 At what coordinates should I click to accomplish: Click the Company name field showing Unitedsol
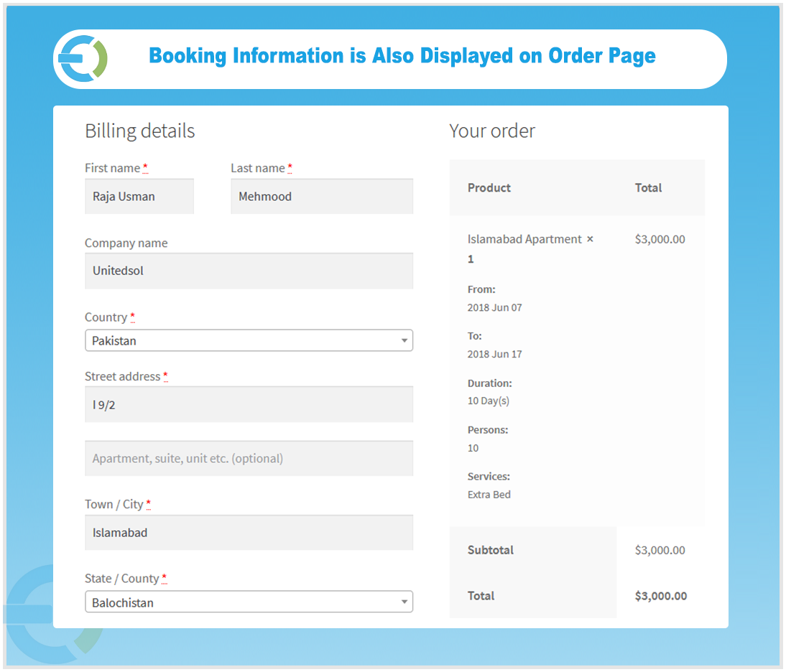(x=249, y=271)
